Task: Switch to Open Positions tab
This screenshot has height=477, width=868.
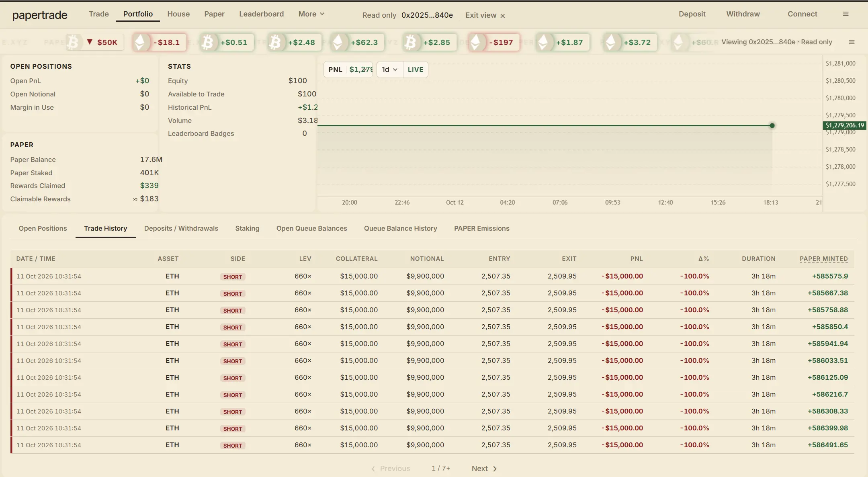Action: tap(43, 228)
